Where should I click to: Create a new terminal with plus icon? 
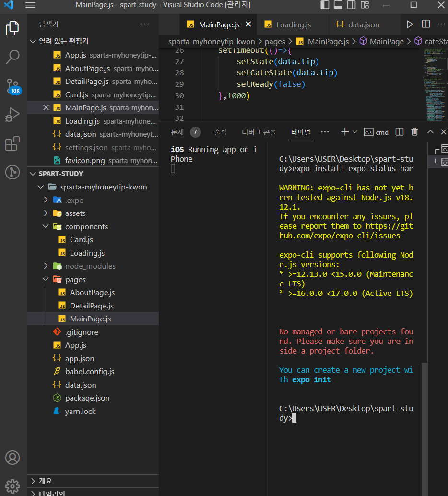[345, 132]
